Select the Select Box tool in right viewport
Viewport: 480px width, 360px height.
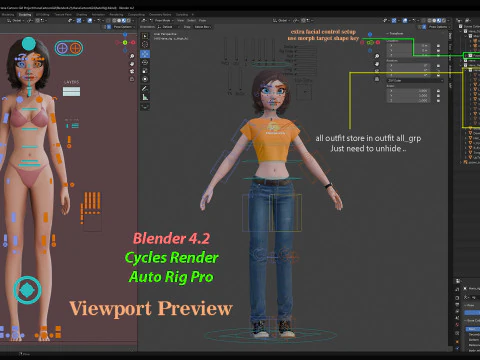click(145, 36)
